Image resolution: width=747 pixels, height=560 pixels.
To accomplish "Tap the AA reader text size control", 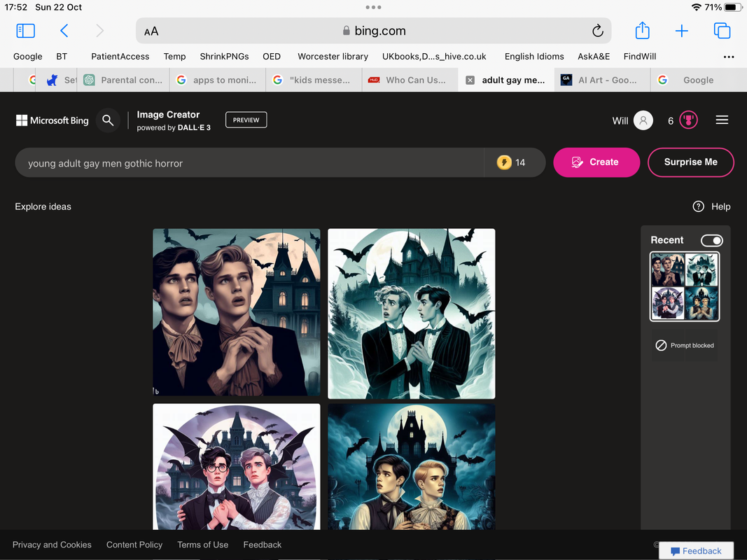I will point(151,31).
